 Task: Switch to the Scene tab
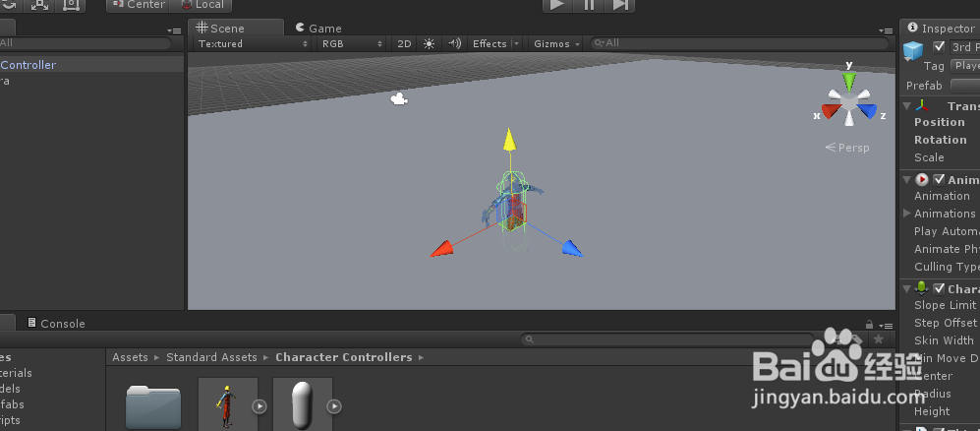coord(236,28)
